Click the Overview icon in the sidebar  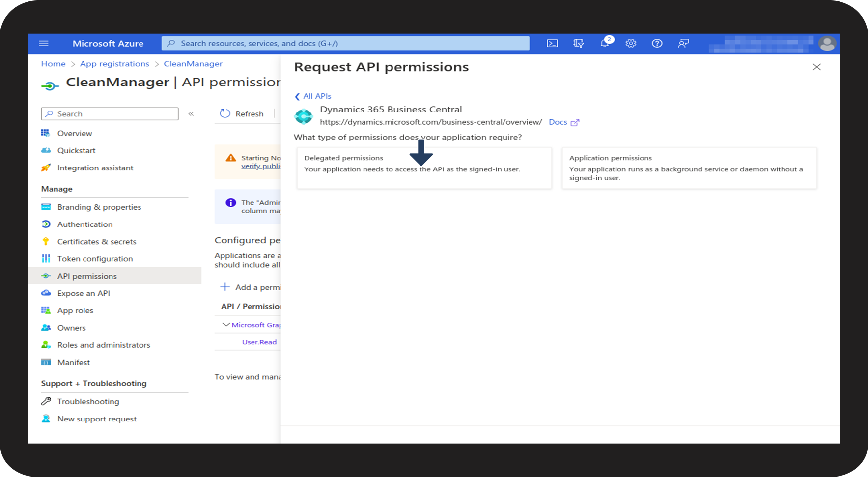pos(46,133)
